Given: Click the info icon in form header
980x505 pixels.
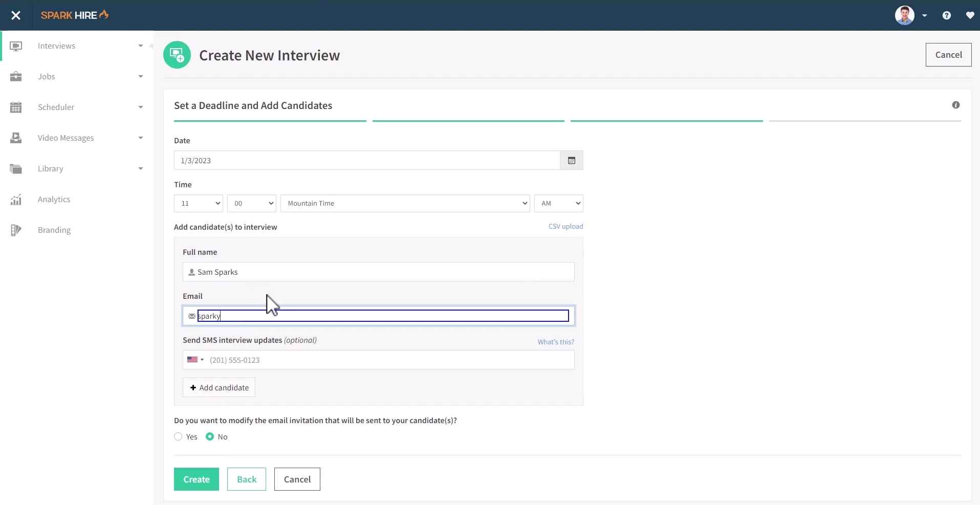Looking at the screenshot, I should 955,105.
